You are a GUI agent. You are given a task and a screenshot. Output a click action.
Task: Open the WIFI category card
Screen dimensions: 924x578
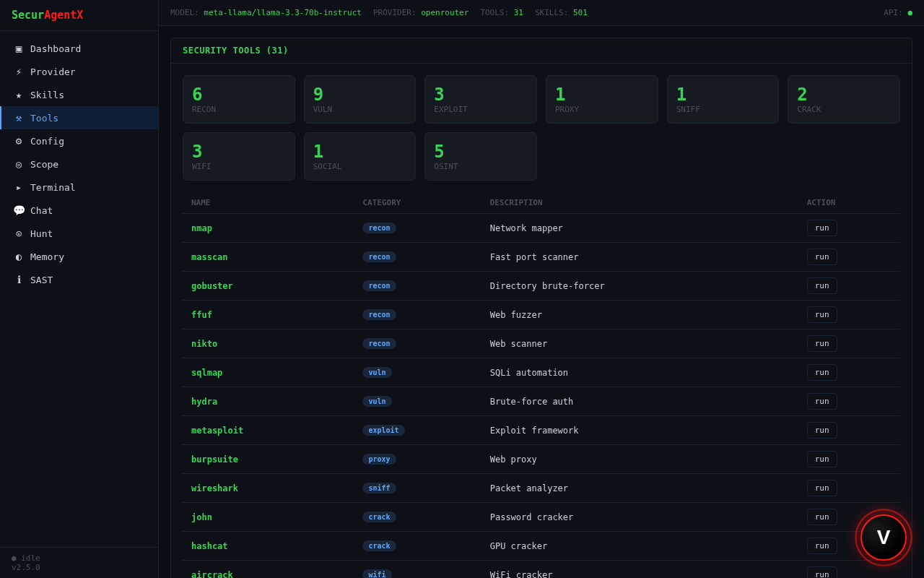tap(239, 156)
